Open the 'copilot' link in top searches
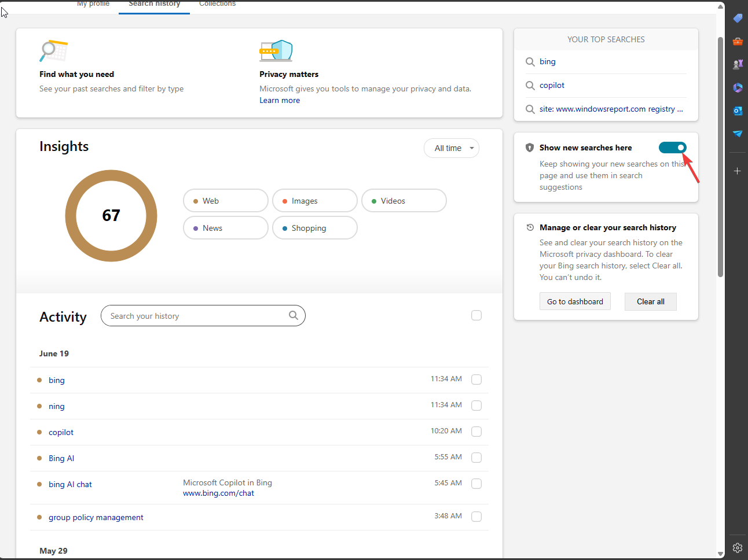This screenshot has width=748, height=560. (x=552, y=86)
